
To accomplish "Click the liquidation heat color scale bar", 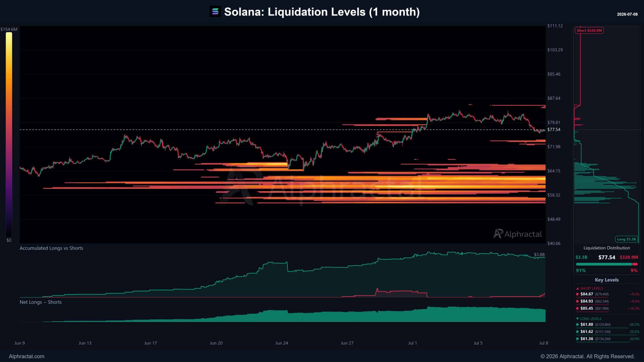I will (9, 134).
